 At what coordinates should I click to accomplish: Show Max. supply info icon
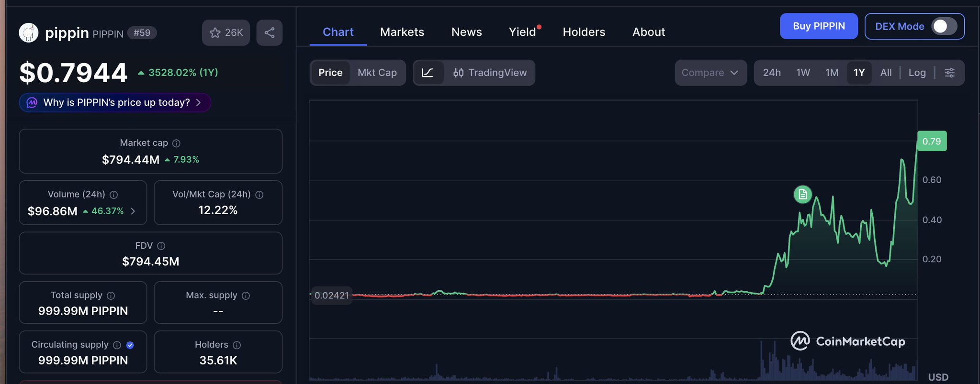[246, 296]
